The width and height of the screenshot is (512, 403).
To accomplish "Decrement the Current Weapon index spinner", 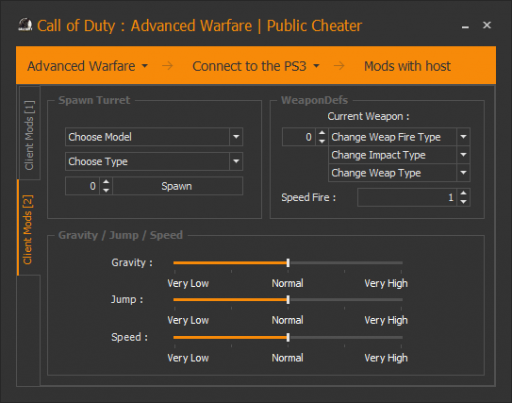I will pos(322,141).
